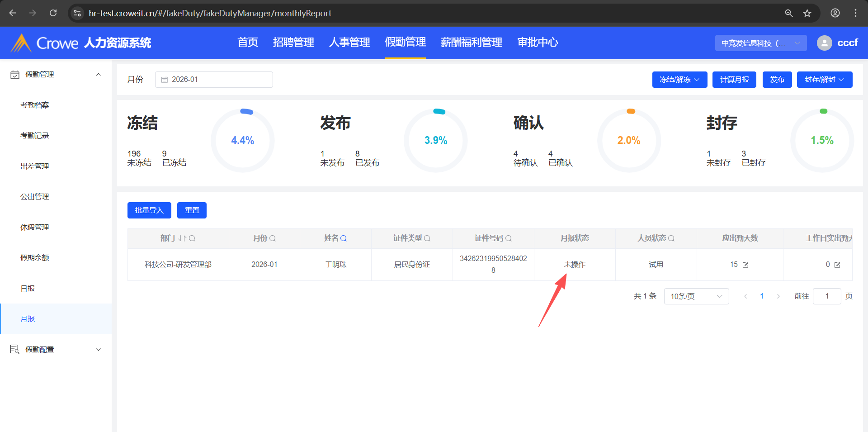The height and width of the screenshot is (432, 868).
Task: Reload the page with browser refresh
Action: [53, 13]
